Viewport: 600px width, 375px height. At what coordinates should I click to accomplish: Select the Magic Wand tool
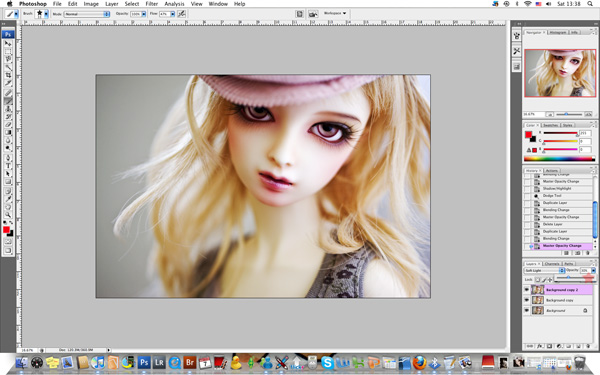coord(8,67)
